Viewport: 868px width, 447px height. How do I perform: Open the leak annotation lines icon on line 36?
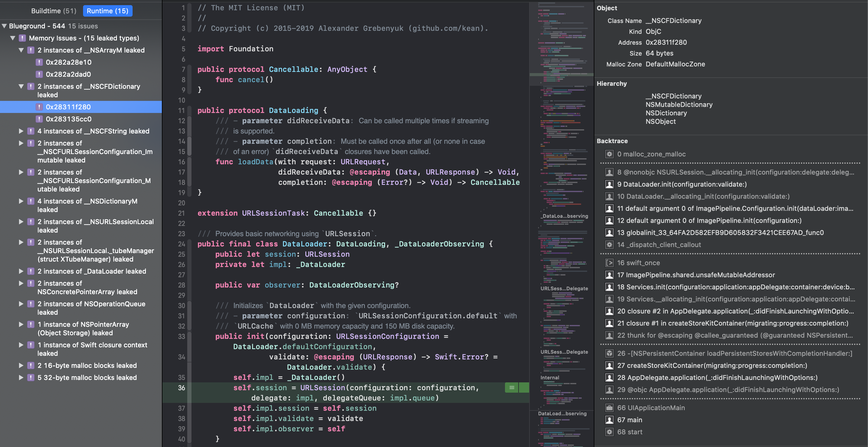512,388
